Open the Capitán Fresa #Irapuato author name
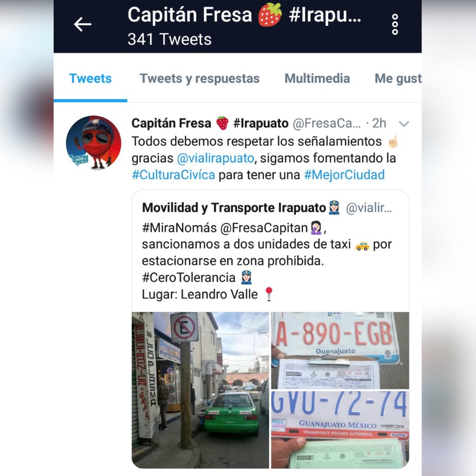This screenshot has height=476, width=476. pos(210,123)
